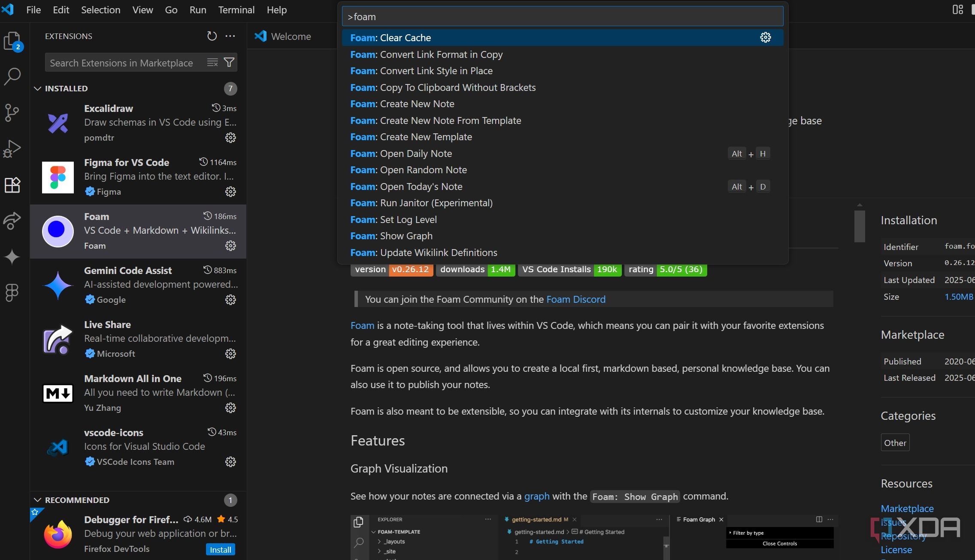Open the filter extensions funnel icon
Viewport: 975px width, 560px height.
point(229,63)
